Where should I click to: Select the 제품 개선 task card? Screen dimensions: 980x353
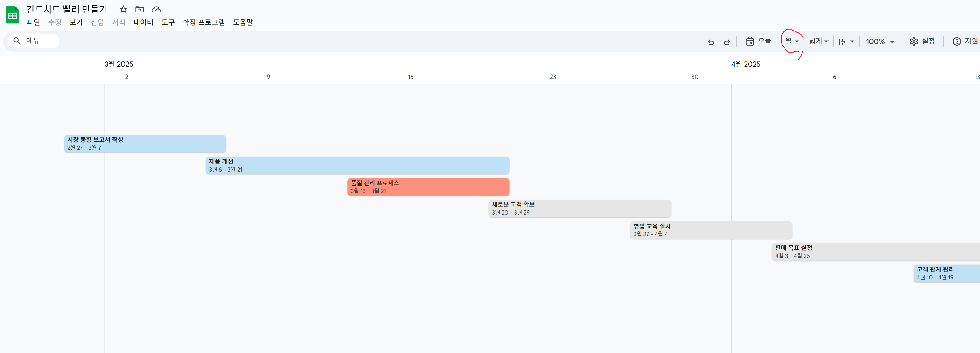pos(357,165)
